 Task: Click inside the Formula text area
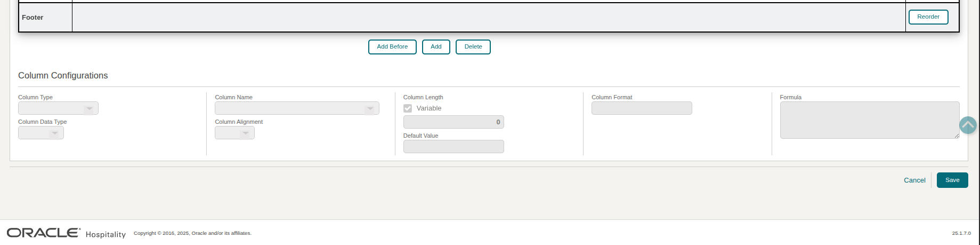pos(869,120)
